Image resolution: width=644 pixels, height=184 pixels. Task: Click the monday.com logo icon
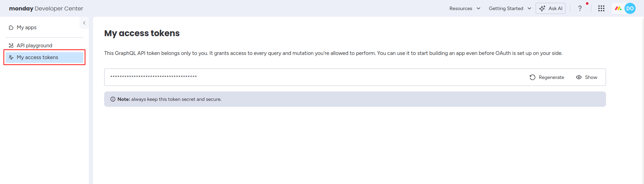click(618, 8)
